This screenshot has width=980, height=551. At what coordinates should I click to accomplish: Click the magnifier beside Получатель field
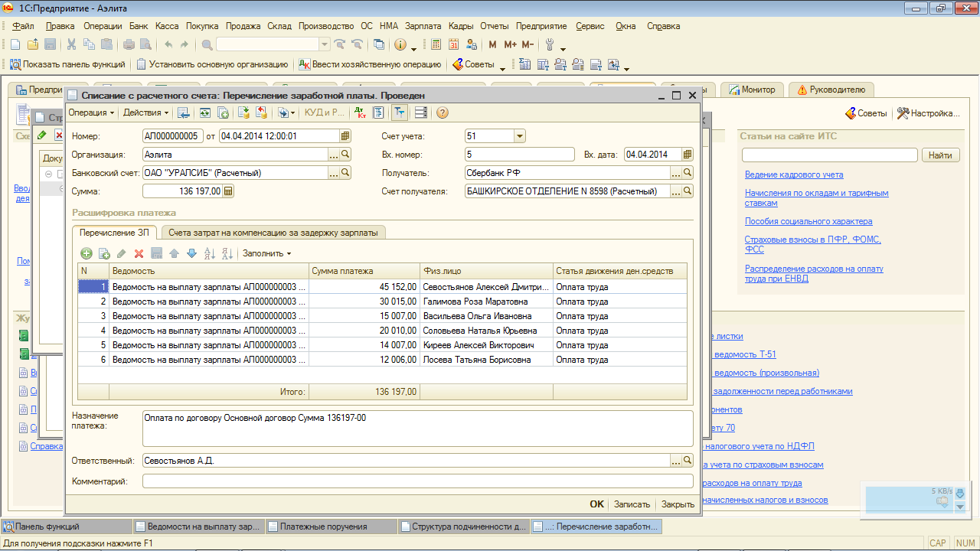pos(687,173)
